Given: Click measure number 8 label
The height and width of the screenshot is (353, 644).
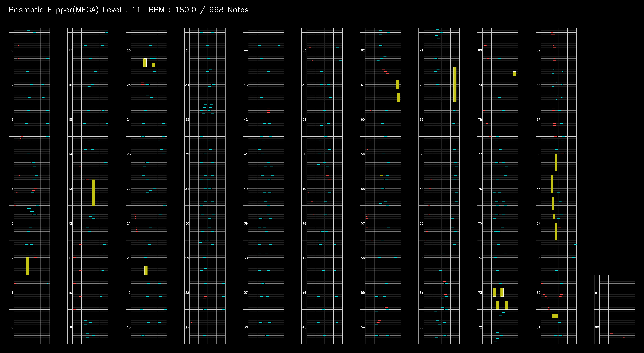Looking at the screenshot, I should (x=13, y=50).
